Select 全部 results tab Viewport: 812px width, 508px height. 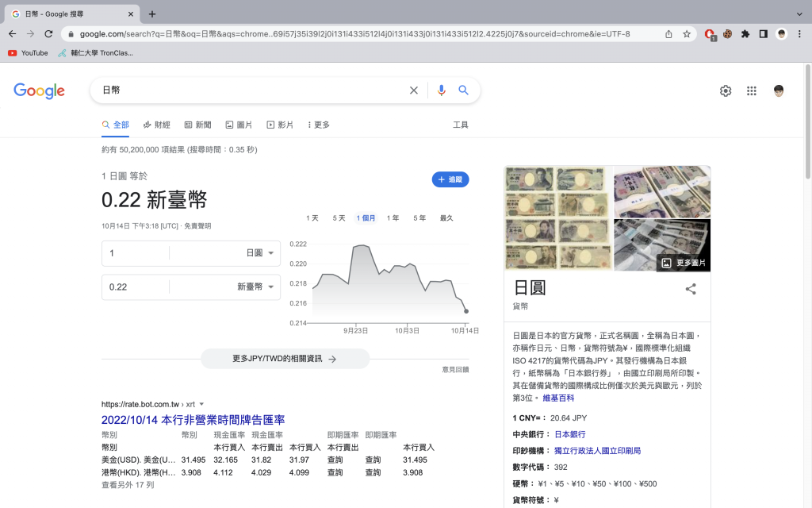[116, 125]
